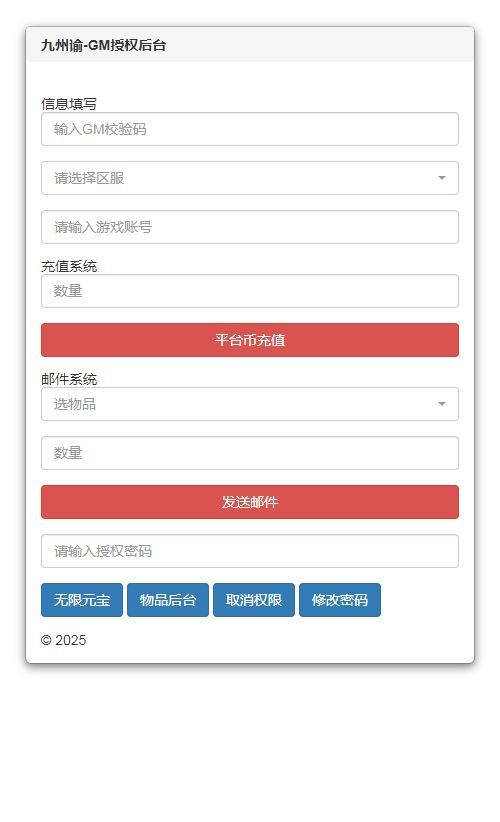Click the red 平台币充值 button
Screen dimensions: 500x822
pos(249,340)
